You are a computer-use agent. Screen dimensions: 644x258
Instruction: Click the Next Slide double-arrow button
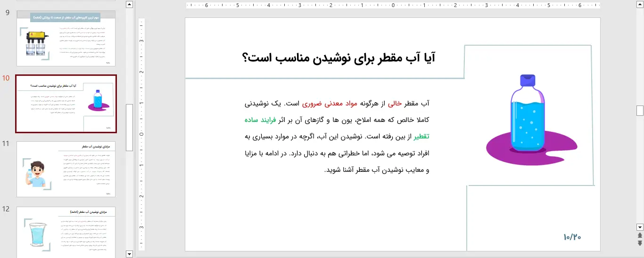(x=640, y=243)
